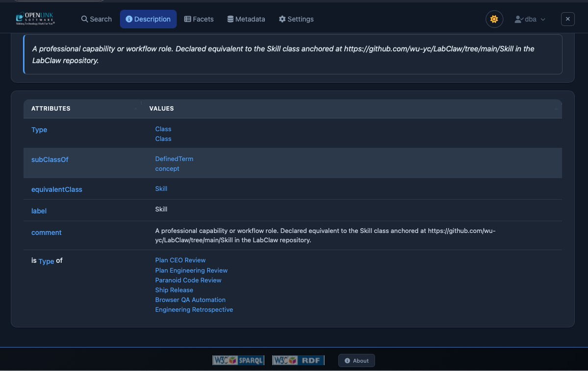Open the dba user dropdown menu

pos(530,19)
